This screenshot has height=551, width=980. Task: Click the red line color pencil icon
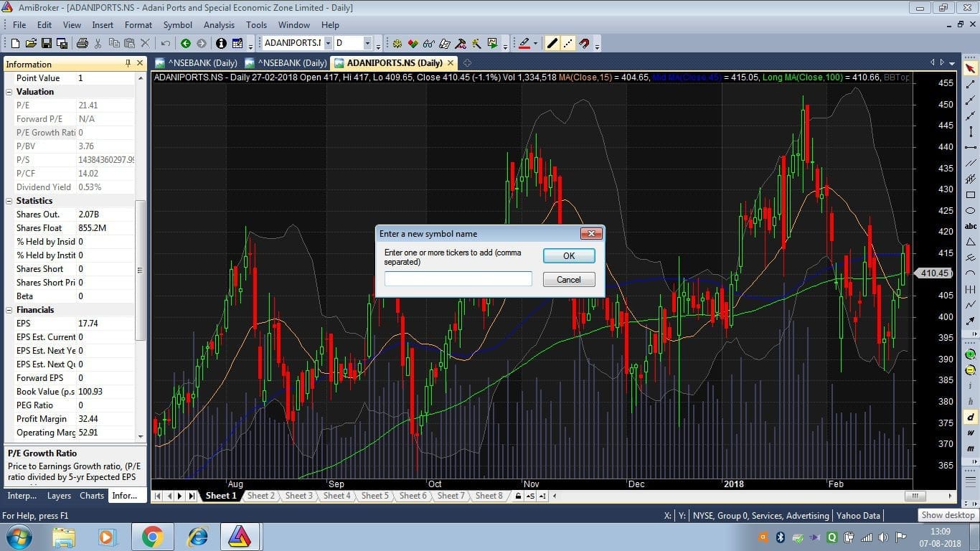point(524,44)
